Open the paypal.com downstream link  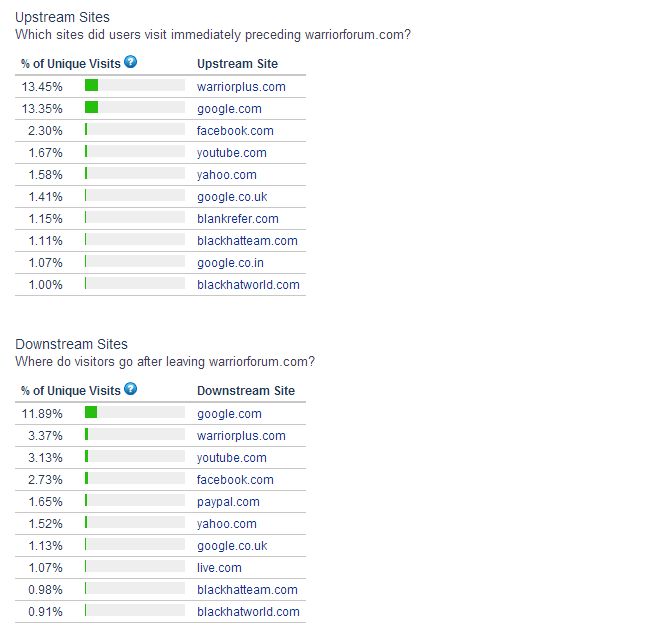[228, 502]
